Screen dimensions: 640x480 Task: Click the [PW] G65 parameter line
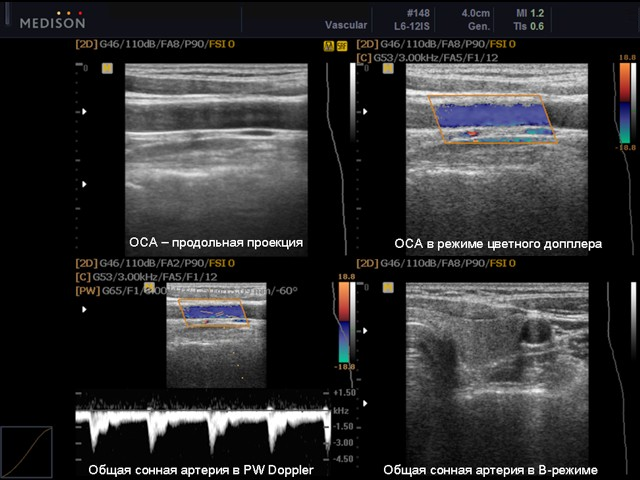[x=187, y=291]
